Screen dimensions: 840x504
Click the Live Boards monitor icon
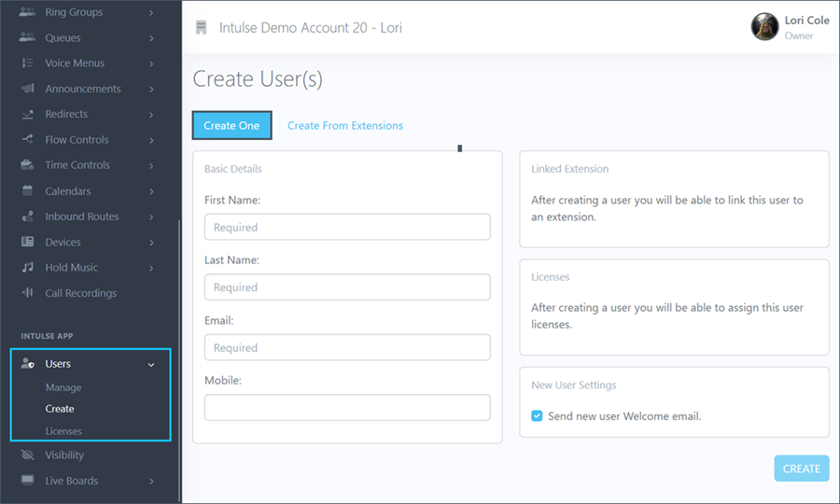27,481
